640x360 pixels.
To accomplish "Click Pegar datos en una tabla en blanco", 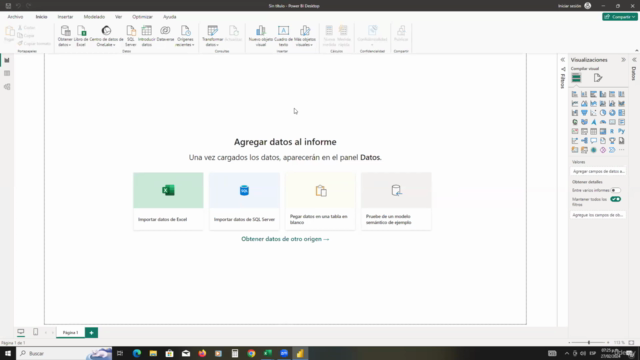I will [320, 201].
